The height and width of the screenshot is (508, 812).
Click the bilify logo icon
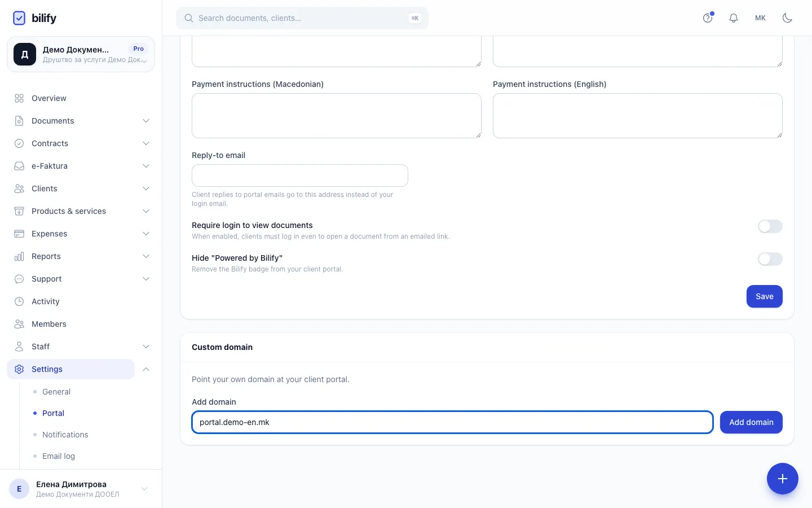[19, 18]
